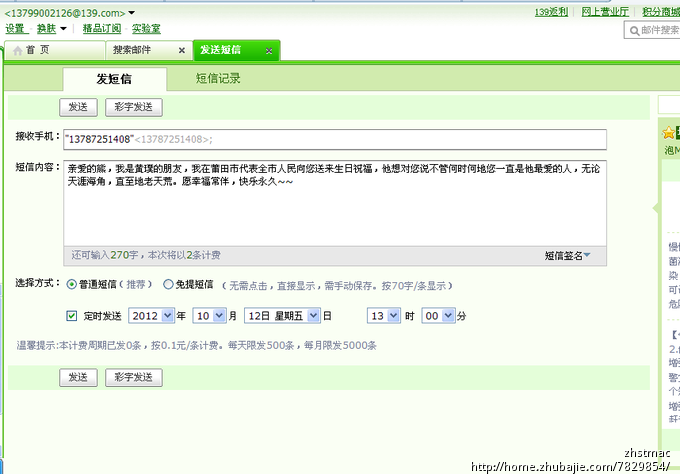Switch to the 搜索邮件 tab

[149, 50]
